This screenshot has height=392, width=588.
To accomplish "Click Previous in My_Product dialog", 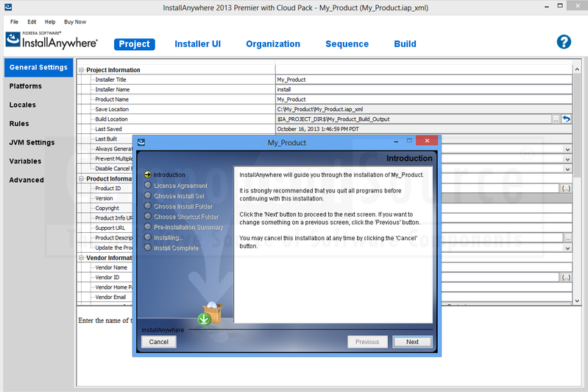I will [367, 342].
